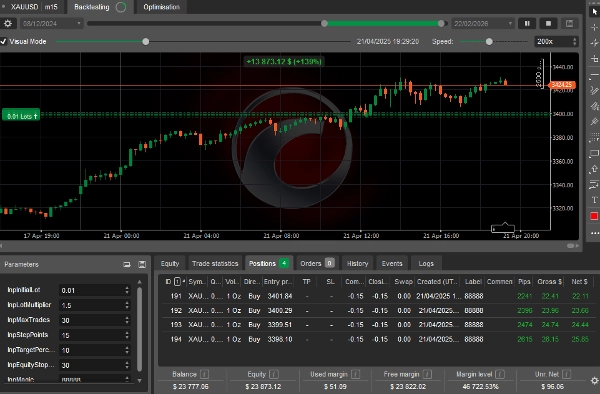Open the Logs tab
The height and width of the screenshot is (394, 600).
[x=426, y=264]
